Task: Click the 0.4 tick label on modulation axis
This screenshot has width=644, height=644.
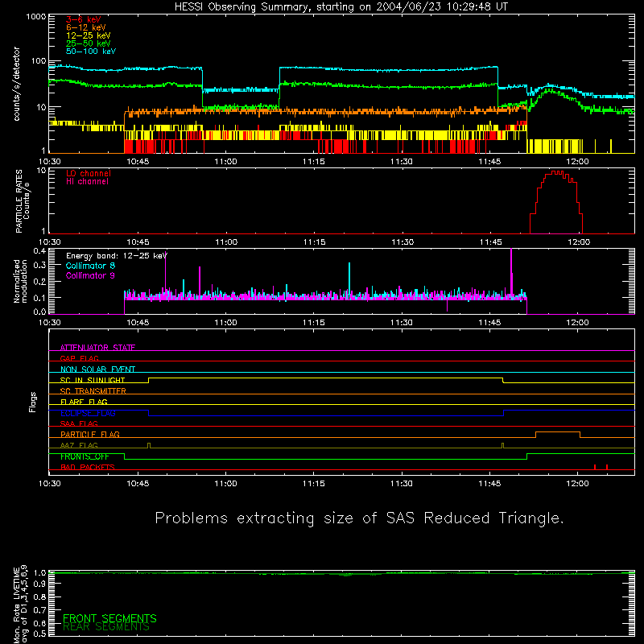Action: (39, 250)
